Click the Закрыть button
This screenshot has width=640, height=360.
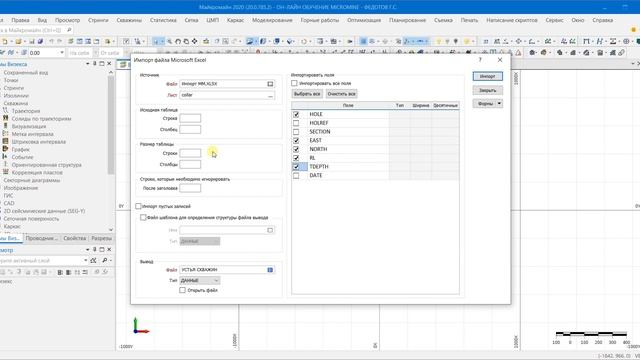pos(487,90)
